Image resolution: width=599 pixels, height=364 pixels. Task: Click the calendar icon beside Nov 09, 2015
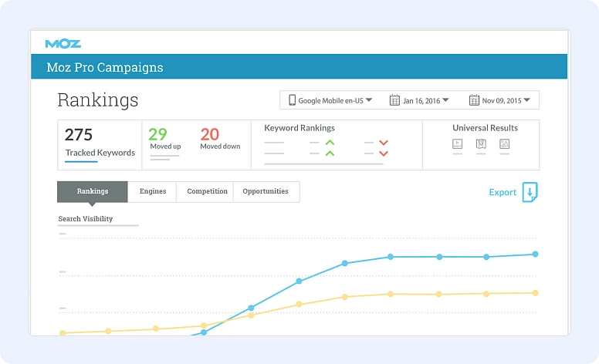[x=474, y=100]
